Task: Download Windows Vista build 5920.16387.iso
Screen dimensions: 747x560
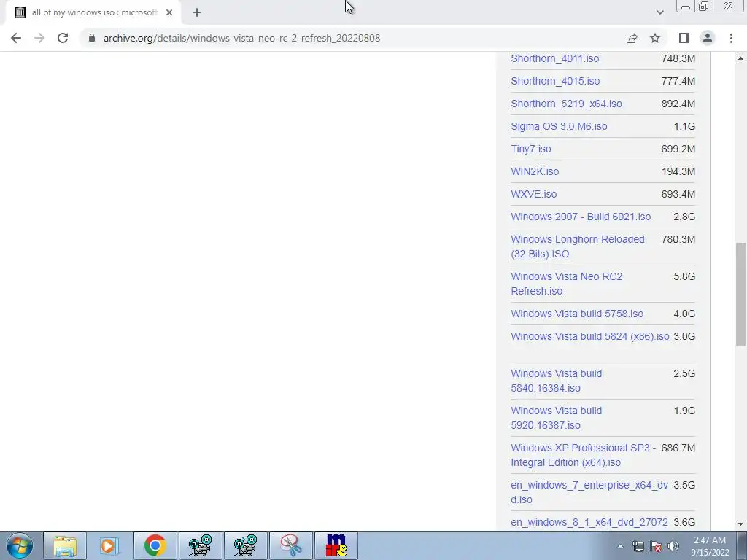Action: [x=556, y=418]
